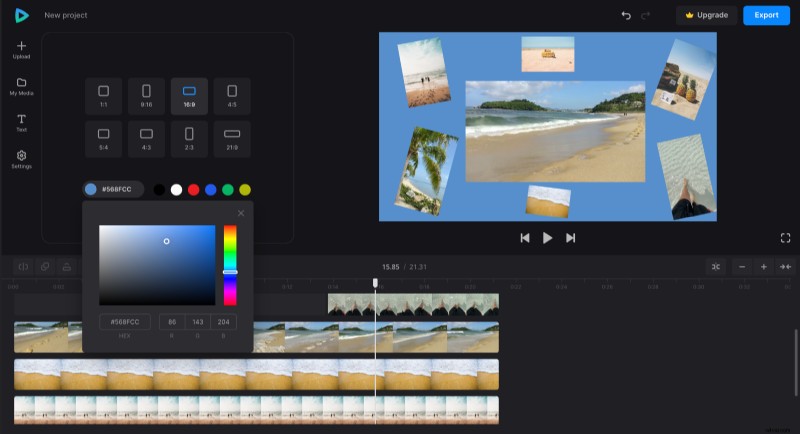Enter fullscreen preview mode
The image size is (800, 434).
click(x=786, y=238)
